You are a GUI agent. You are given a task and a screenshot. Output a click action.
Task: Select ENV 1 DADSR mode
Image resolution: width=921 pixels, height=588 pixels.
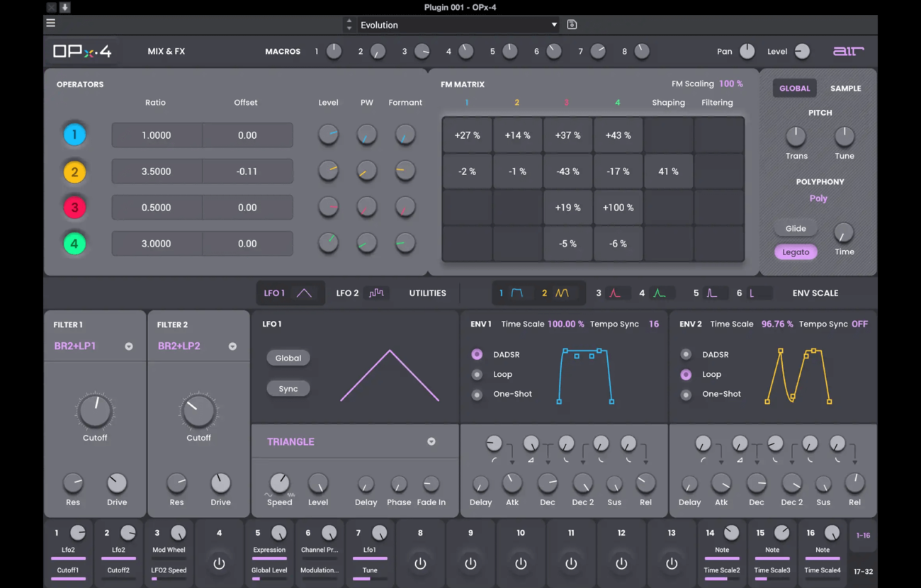(477, 354)
